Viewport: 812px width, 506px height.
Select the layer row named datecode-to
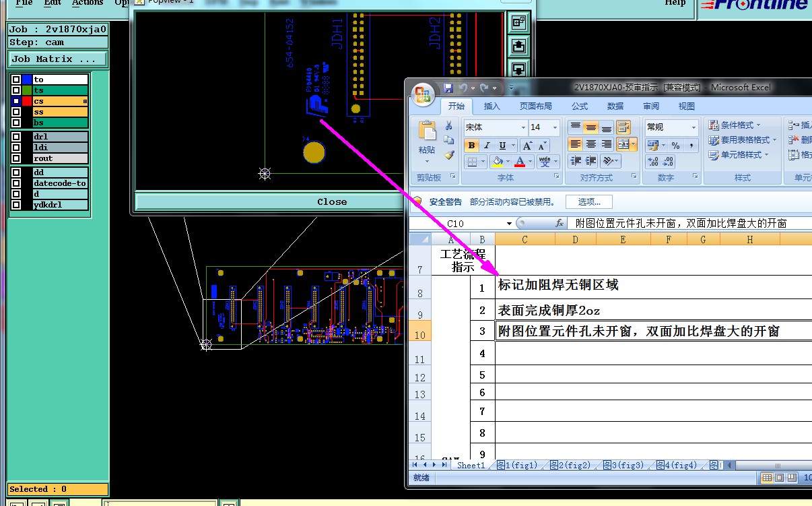click(60, 183)
